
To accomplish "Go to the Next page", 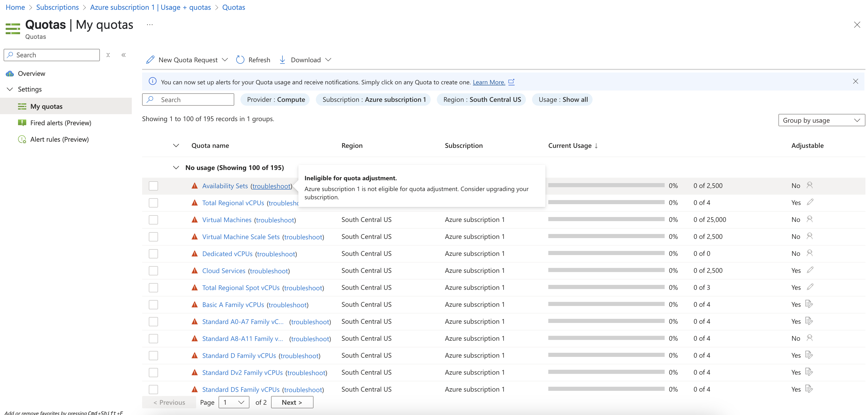I will pos(292,402).
